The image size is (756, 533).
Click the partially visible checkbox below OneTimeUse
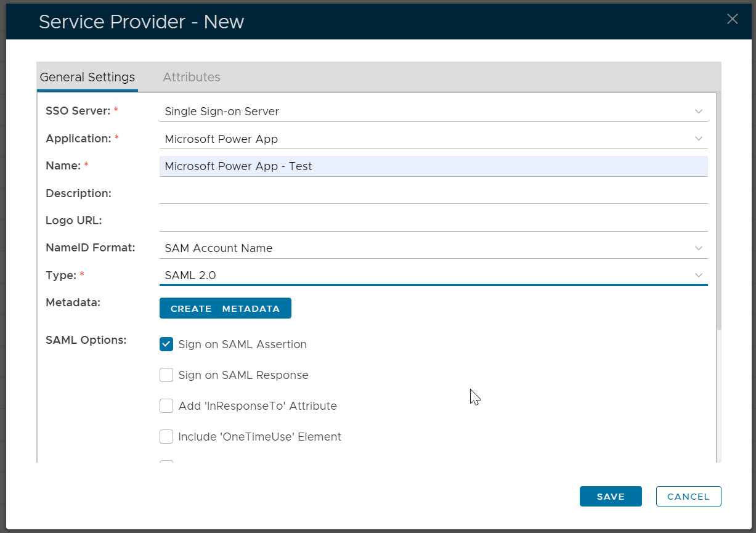(166, 461)
